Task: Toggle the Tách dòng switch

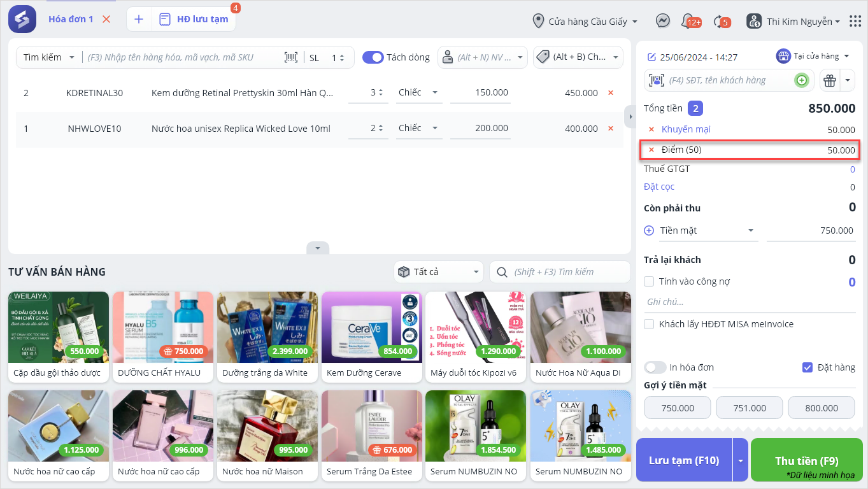Action: click(373, 57)
